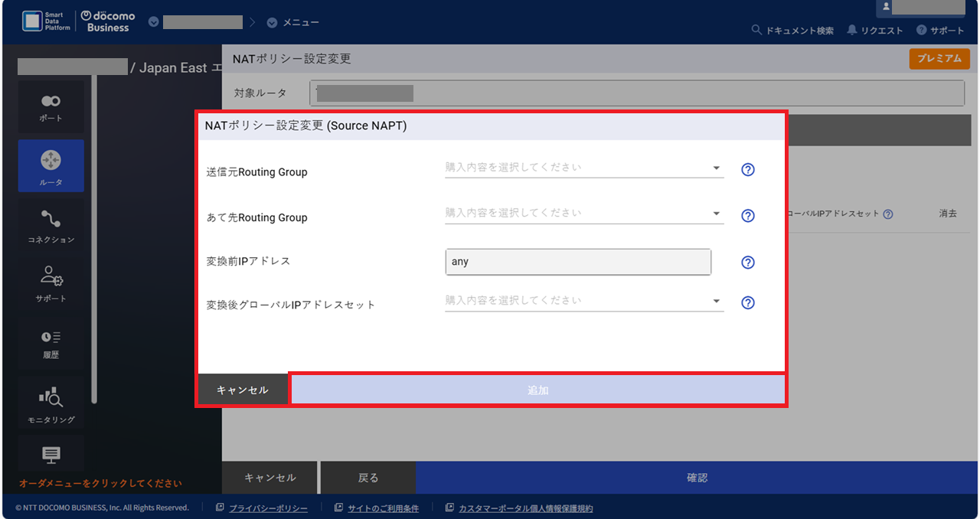Image resolution: width=980 pixels, height=519 pixels.
Task: Open リクエスト notifications in top bar
Action: coord(875,31)
